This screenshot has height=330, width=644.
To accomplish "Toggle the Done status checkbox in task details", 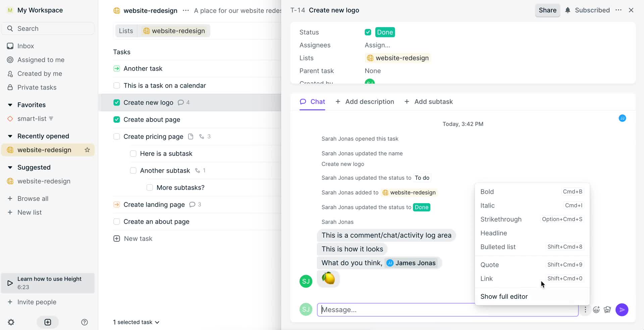I will coord(368,32).
